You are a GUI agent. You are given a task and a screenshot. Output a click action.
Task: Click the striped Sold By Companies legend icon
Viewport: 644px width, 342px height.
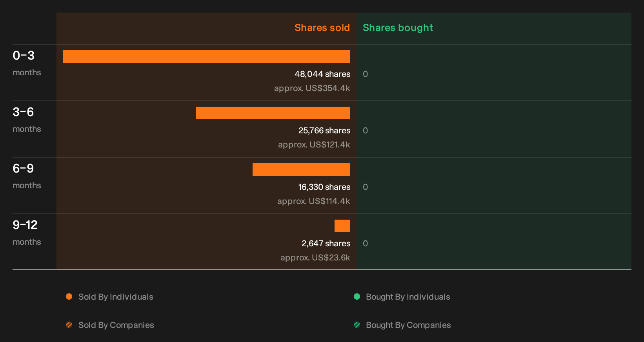coord(69,325)
